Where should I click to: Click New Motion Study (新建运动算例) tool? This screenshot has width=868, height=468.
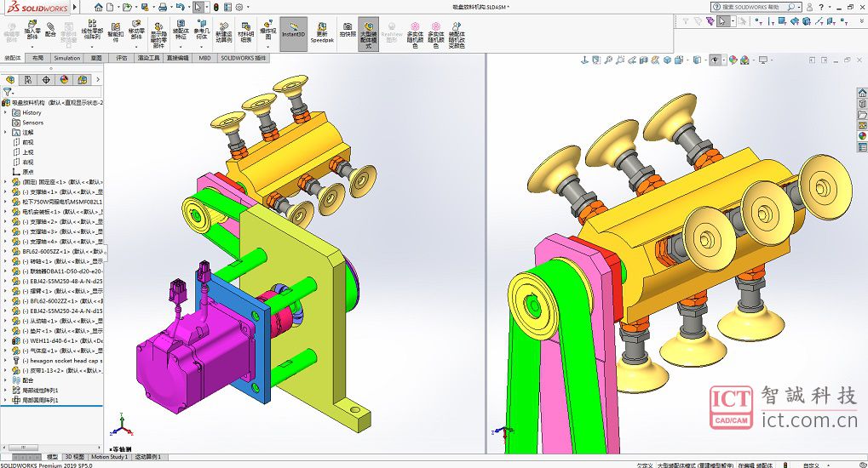coord(224,32)
